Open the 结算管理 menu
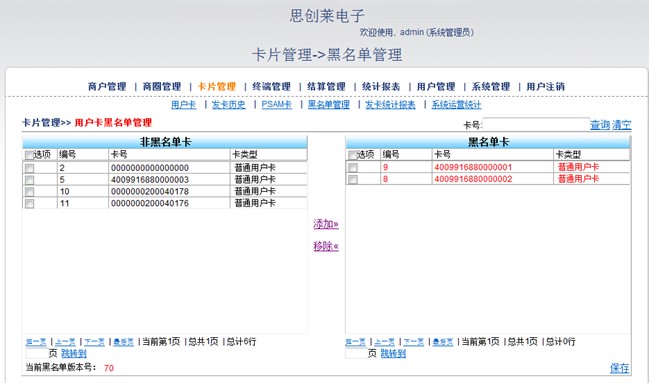The height and width of the screenshot is (389, 654). pos(326,87)
